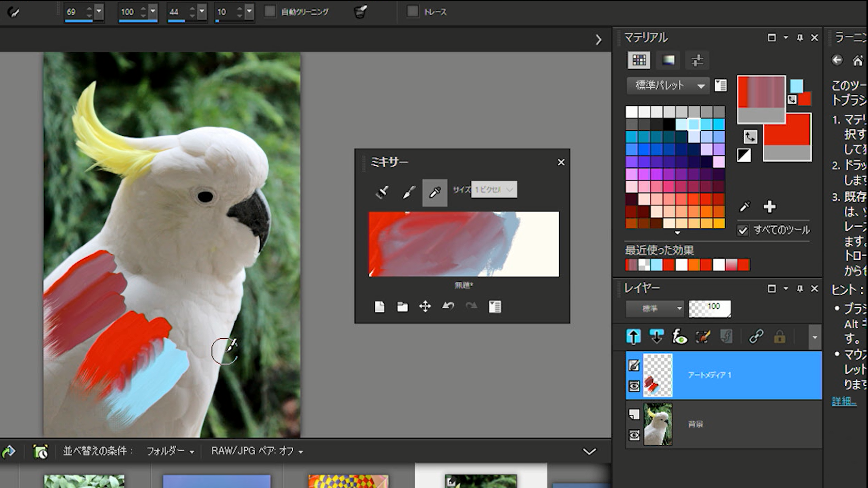Switch to the swatches grid tab
This screenshot has height=488, width=868.
click(639, 60)
